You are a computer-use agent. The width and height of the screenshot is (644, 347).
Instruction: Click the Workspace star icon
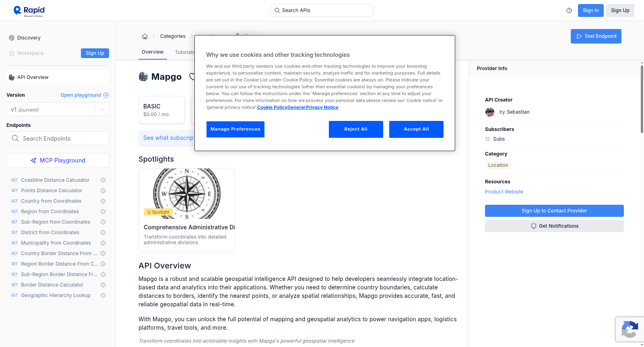[x=12, y=53]
